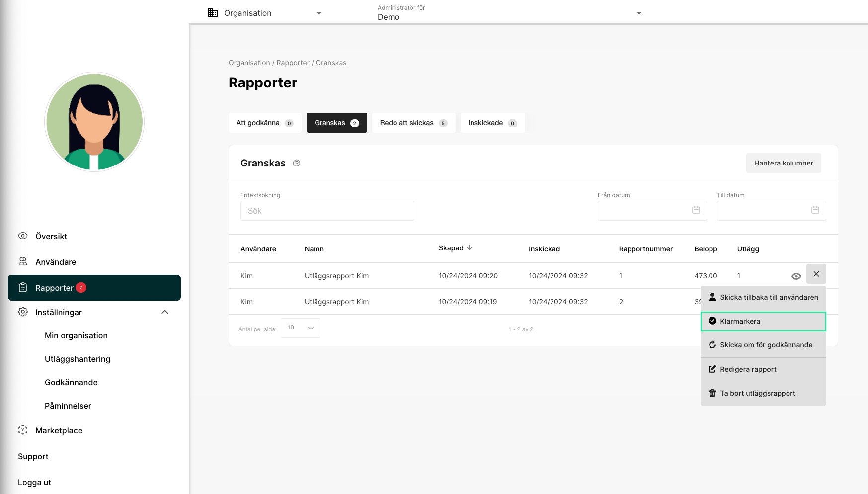This screenshot has width=868, height=494.
Task: View report 1 with the eye icon
Action: (x=796, y=276)
